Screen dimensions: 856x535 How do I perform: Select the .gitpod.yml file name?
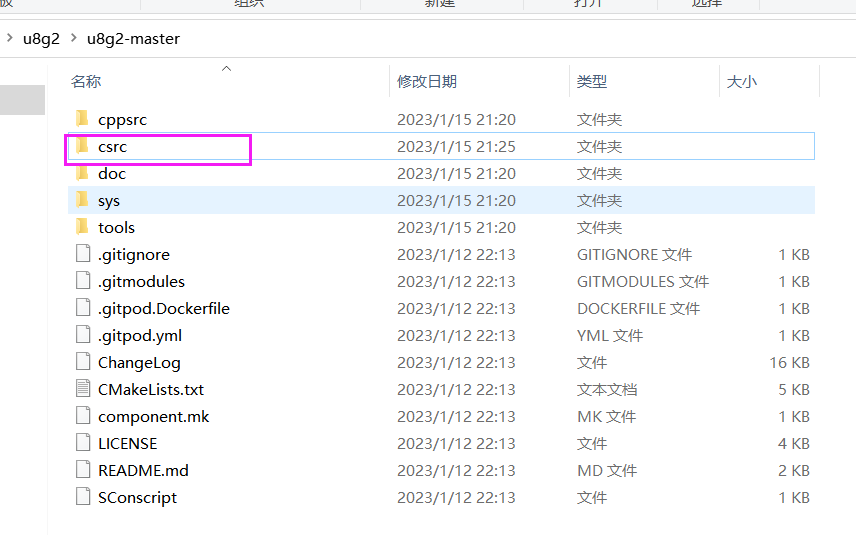[140, 336]
